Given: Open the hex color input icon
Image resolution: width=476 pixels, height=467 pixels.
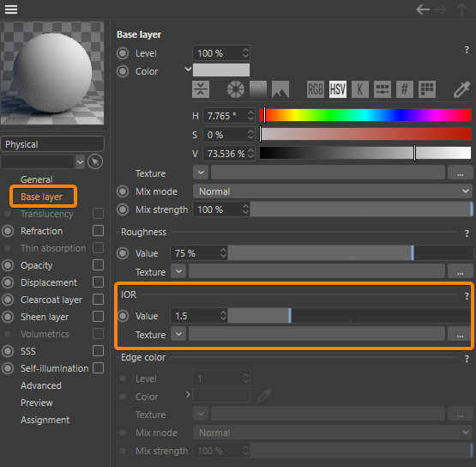Looking at the screenshot, I should 405,89.
